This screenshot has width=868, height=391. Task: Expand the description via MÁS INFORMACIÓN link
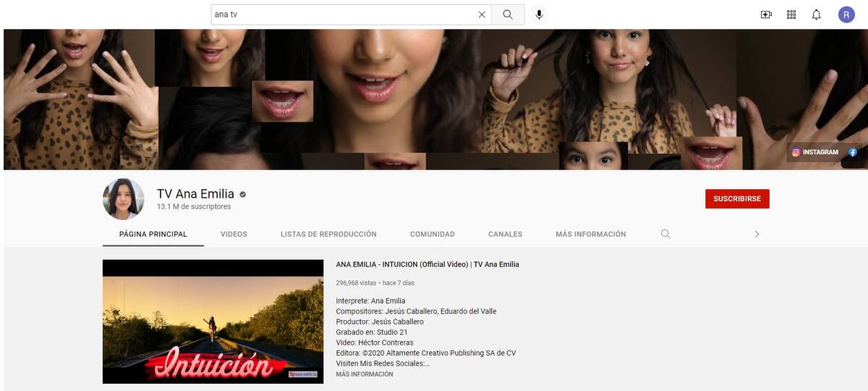click(x=365, y=374)
